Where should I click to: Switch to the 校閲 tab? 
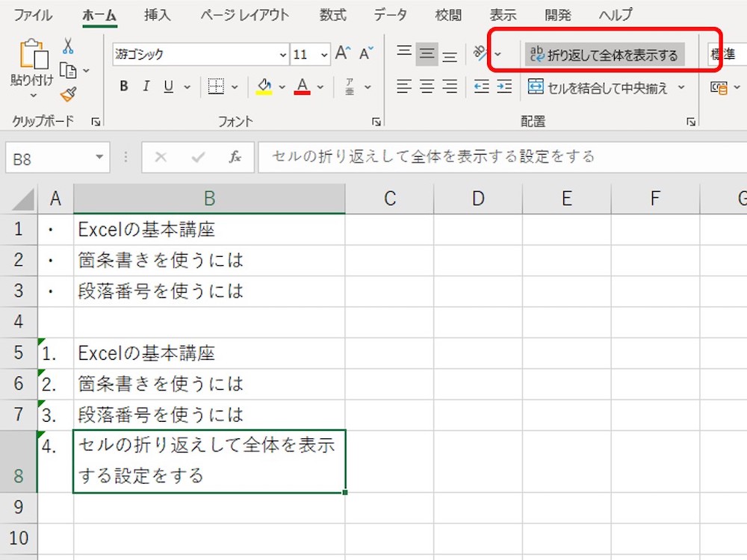[x=448, y=15]
